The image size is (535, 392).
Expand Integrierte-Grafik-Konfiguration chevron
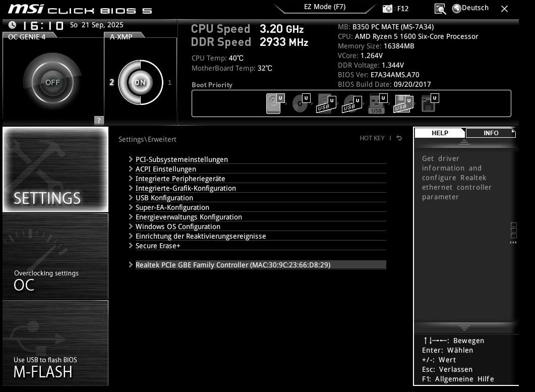(x=131, y=188)
